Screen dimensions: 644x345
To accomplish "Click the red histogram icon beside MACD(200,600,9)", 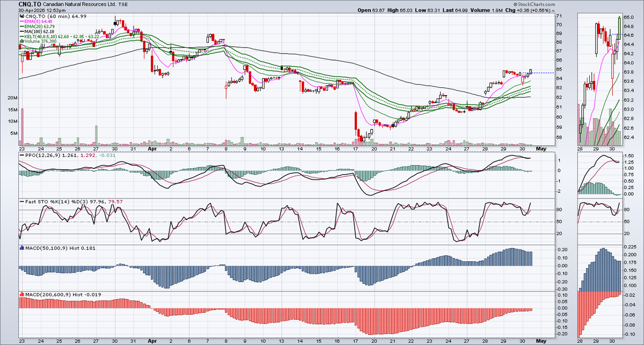I will click(21, 295).
